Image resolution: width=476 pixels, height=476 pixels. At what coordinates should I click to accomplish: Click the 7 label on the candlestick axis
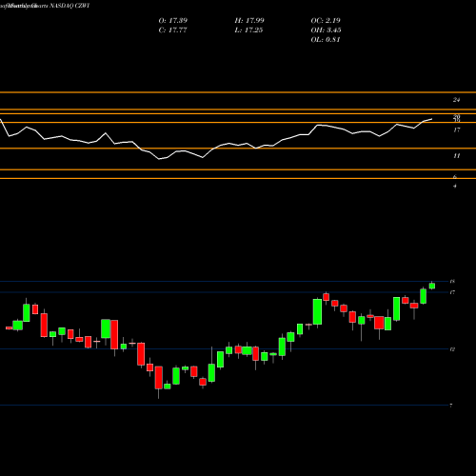pos(451,406)
